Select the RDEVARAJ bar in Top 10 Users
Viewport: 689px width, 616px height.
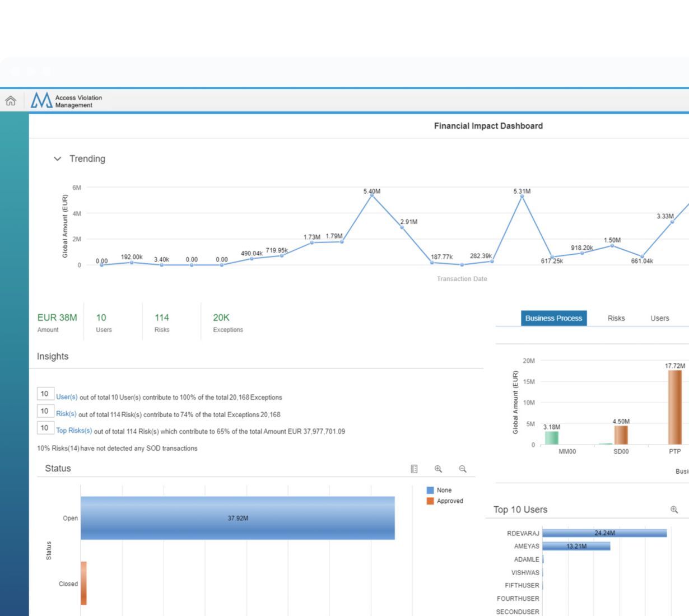click(604, 533)
